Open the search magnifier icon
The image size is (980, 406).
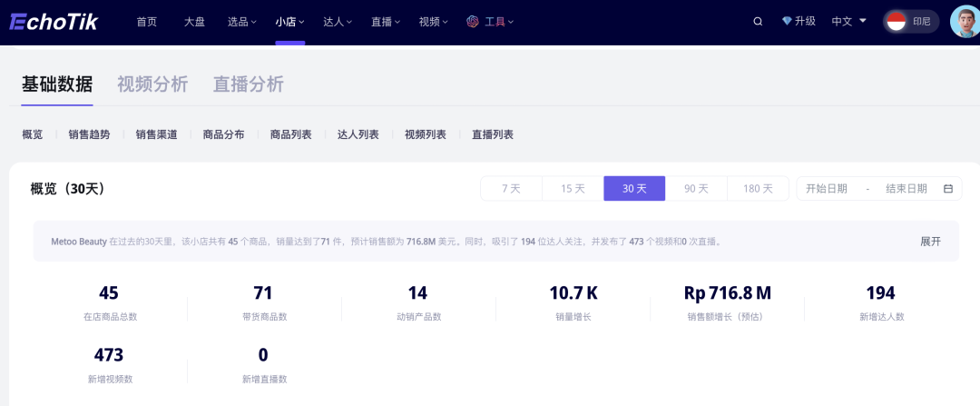758,22
